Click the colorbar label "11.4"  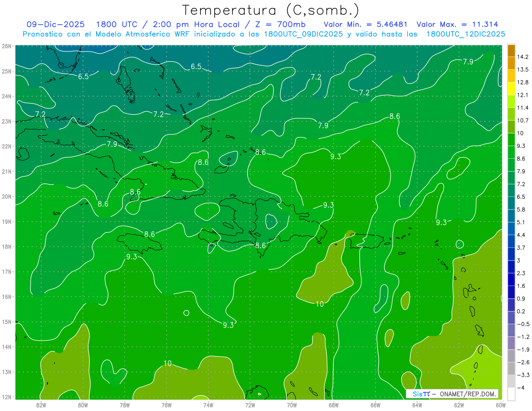(x=523, y=108)
